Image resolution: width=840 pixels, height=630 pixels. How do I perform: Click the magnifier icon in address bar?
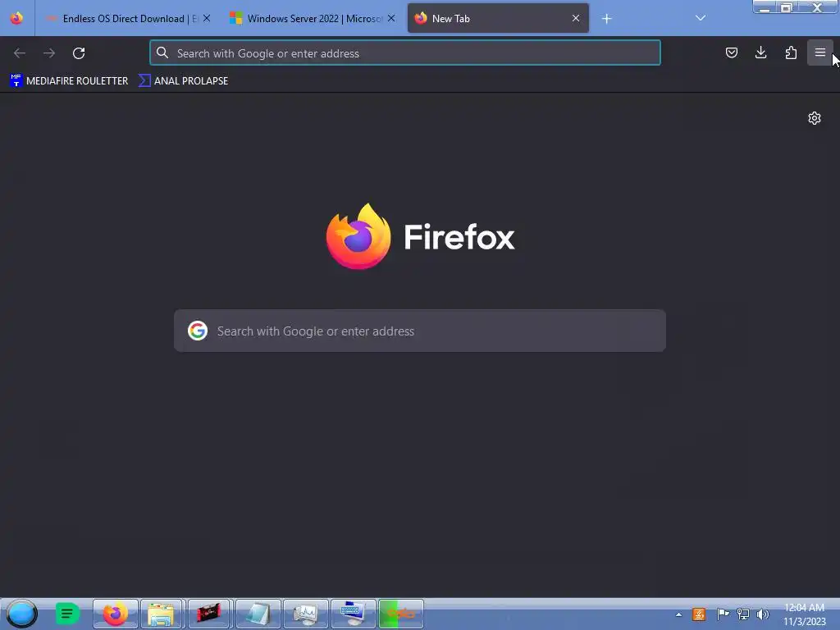(x=162, y=52)
